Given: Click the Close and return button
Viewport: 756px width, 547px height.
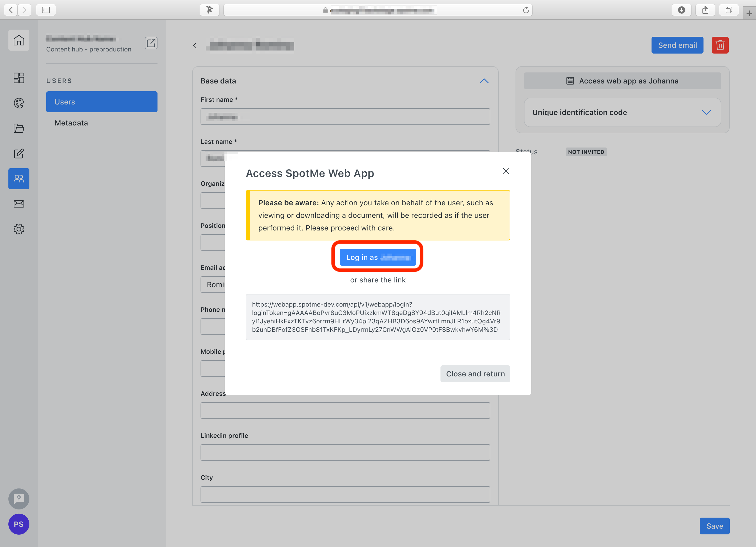Looking at the screenshot, I should point(475,374).
